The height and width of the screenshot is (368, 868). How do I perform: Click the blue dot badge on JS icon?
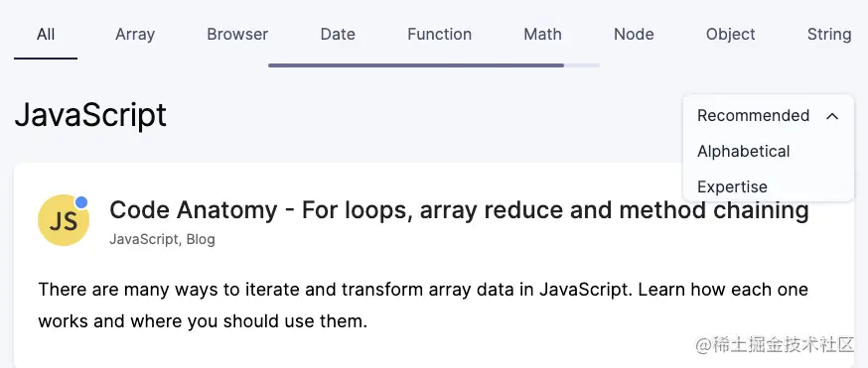81,202
